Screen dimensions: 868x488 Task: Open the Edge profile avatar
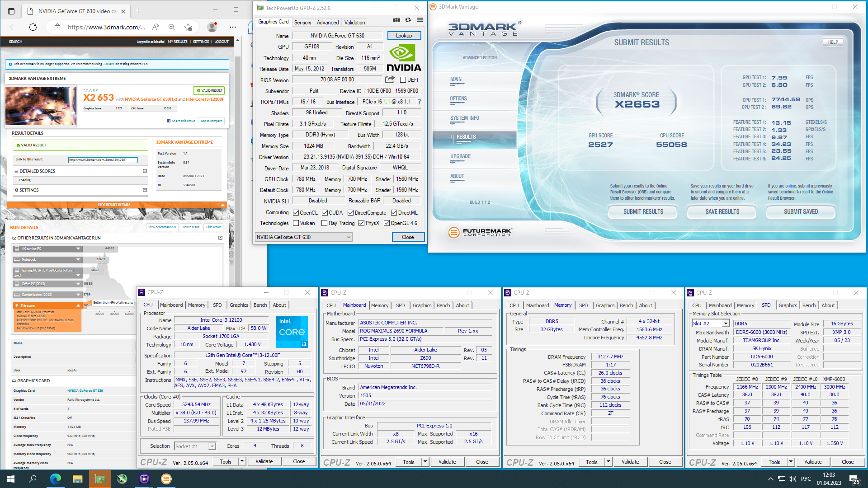point(212,27)
